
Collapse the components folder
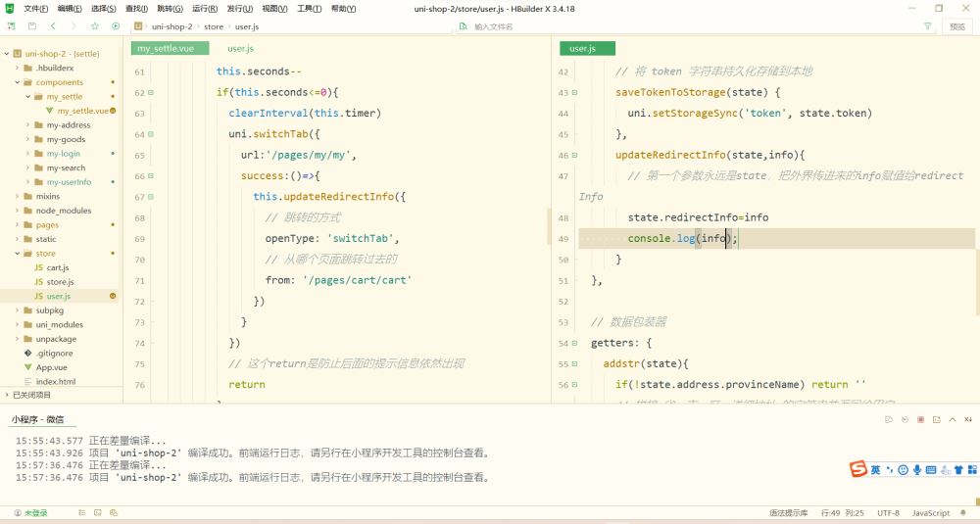tap(17, 82)
